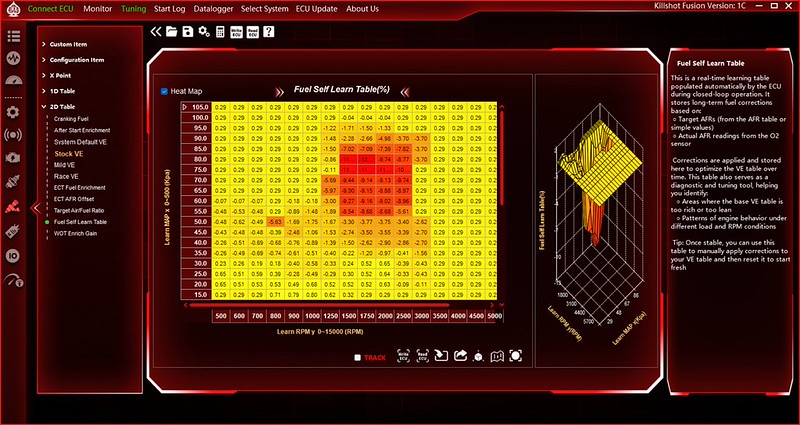Image resolution: width=800 pixels, height=425 pixels.
Task: Select Cranking Fuel table
Action: (x=71, y=118)
